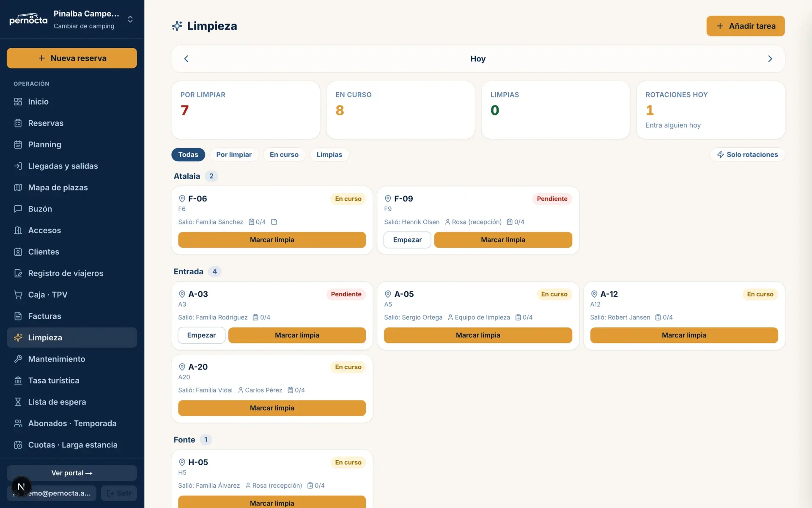The height and width of the screenshot is (508, 812).
Task: Click the location pin icon on F-09
Action: click(388, 199)
